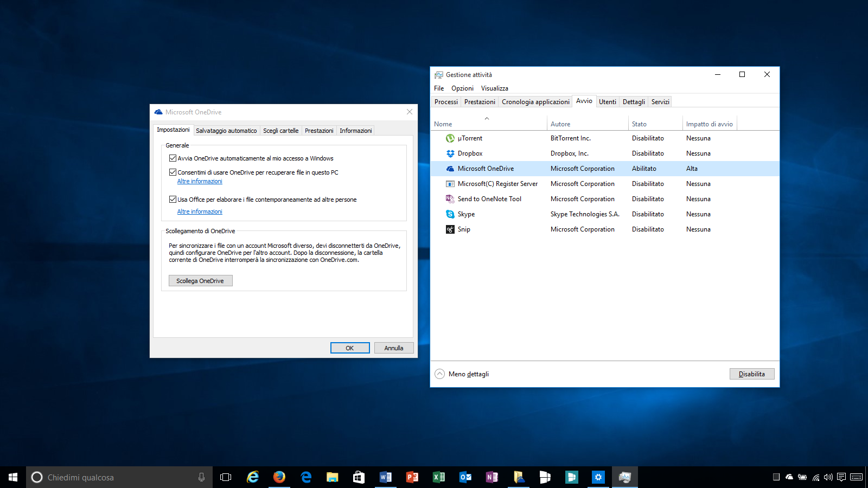This screenshot has height=488, width=868.
Task: Open 'Altre informazioni' link under Office option
Action: point(200,211)
